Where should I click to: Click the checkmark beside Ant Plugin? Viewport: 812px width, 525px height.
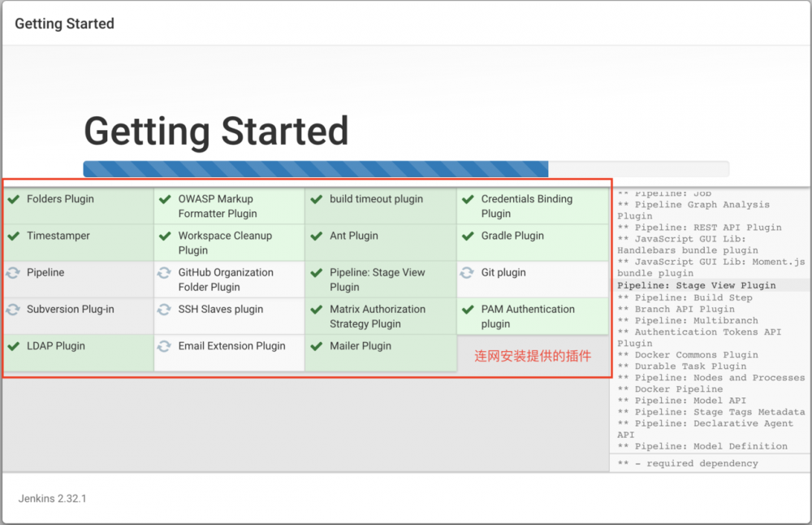317,236
